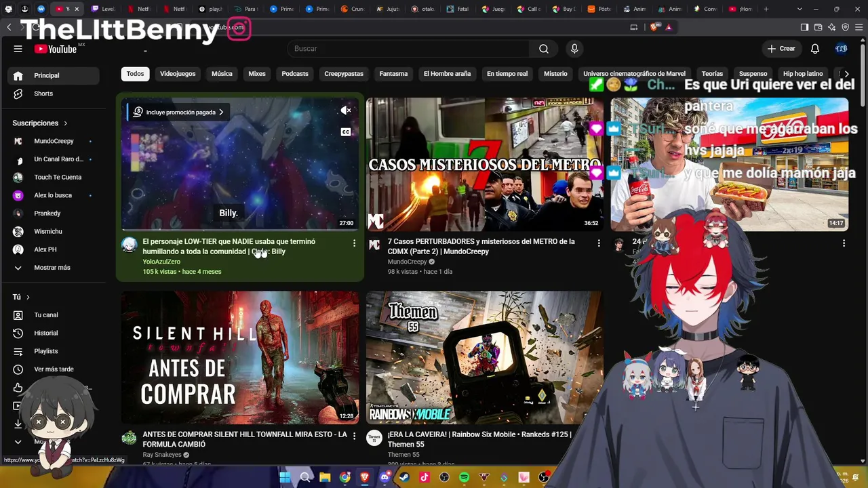Screen dimensions: 868x488
Task: Select the El Hombre araña chip
Action: point(447,74)
